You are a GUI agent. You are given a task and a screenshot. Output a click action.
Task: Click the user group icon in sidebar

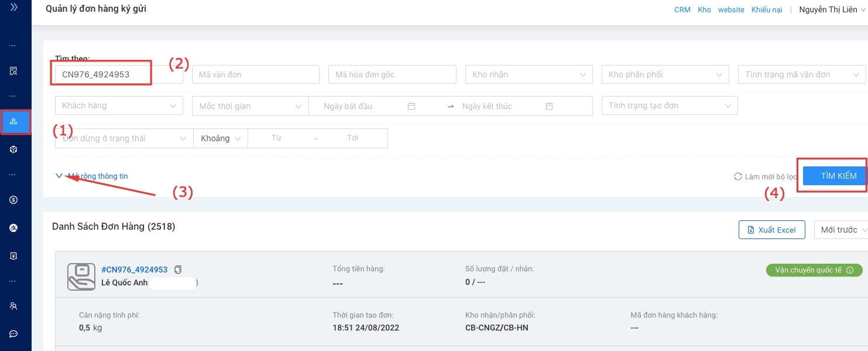(x=13, y=306)
